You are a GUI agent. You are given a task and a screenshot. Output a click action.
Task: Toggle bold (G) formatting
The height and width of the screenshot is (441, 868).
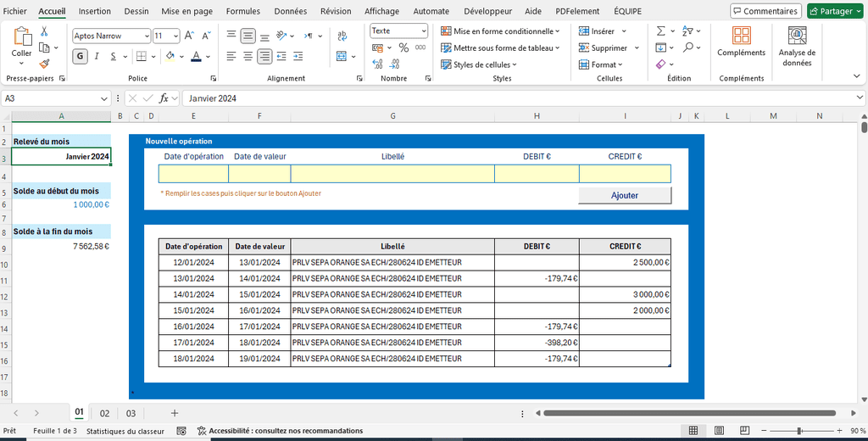81,56
